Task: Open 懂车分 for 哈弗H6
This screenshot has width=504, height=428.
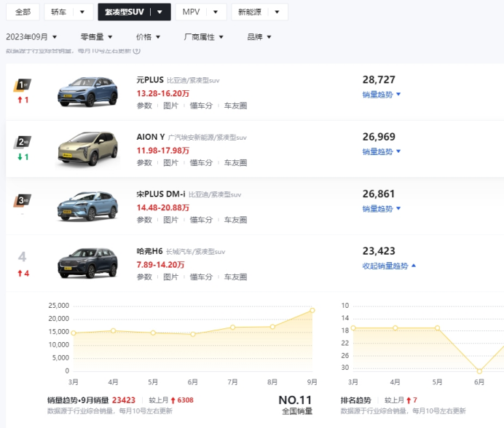Action: coord(201,277)
